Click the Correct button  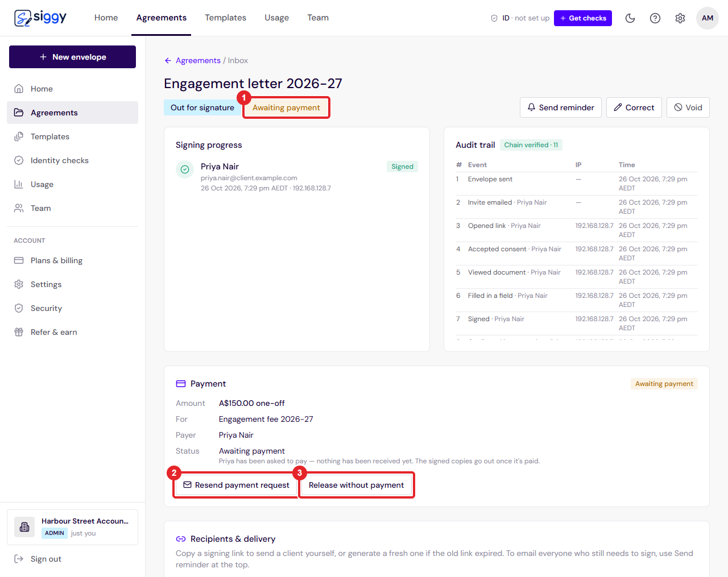click(634, 107)
